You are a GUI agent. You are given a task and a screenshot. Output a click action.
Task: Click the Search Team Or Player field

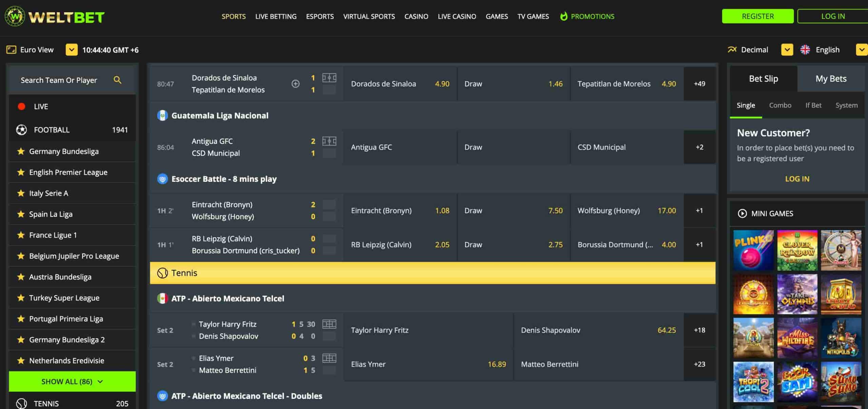coord(72,80)
